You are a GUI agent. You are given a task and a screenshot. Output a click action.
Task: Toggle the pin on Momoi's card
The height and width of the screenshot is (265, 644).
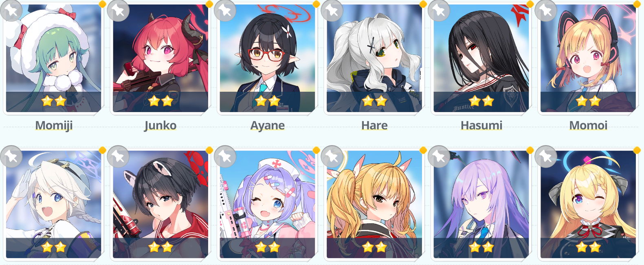click(x=546, y=11)
